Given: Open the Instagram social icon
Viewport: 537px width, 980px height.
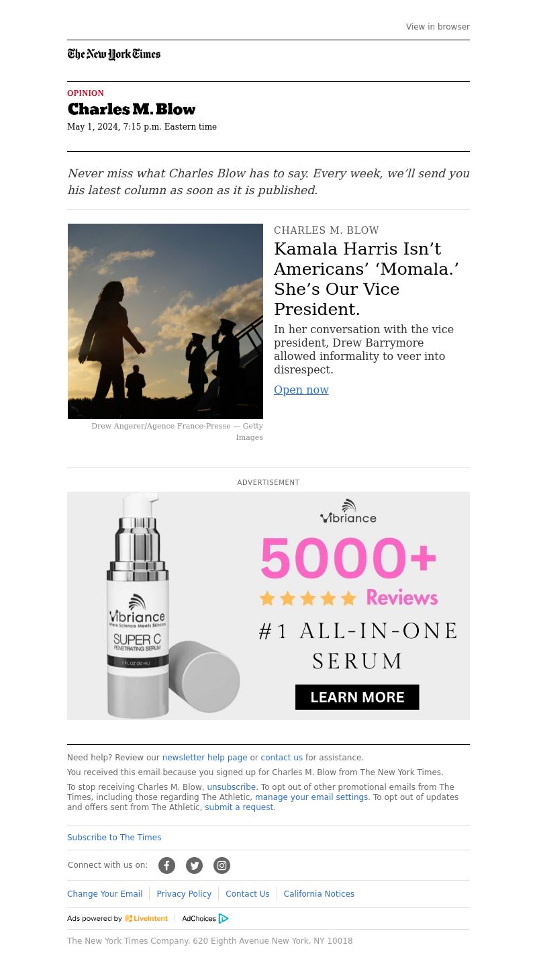Looking at the screenshot, I should (222, 865).
